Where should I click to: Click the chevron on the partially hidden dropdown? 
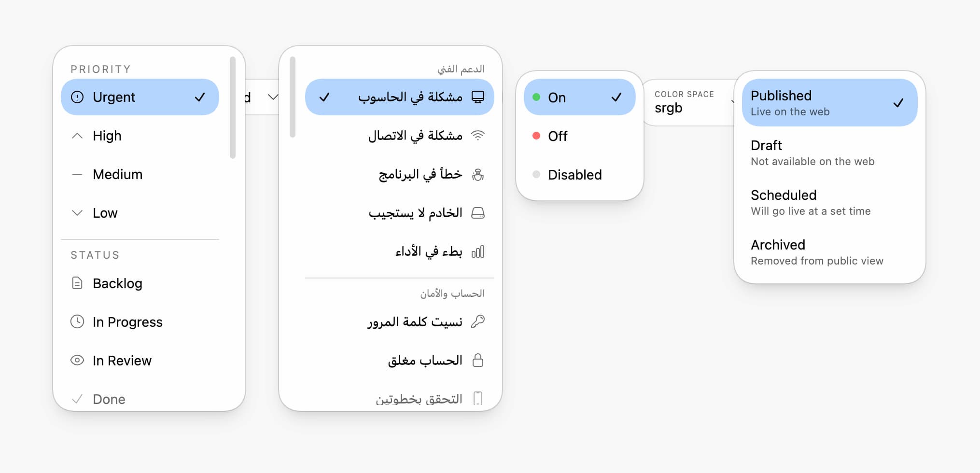click(273, 97)
